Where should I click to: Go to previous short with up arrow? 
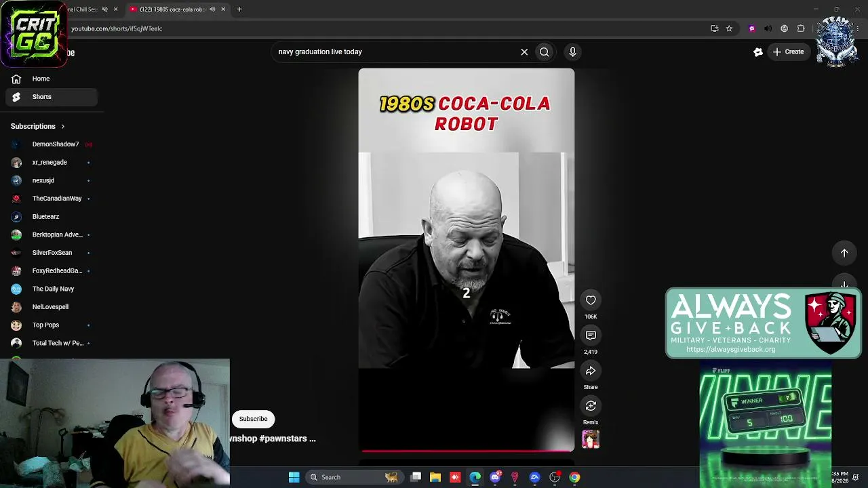pyautogui.click(x=844, y=253)
